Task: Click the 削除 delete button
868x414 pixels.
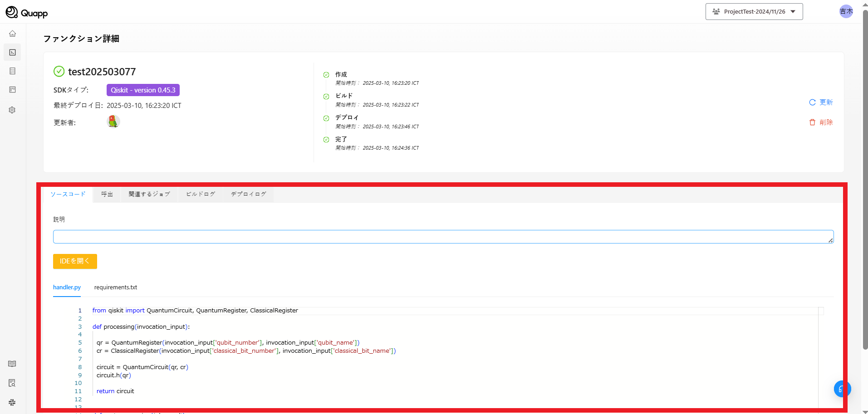Action: pyautogui.click(x=821, y=122)
